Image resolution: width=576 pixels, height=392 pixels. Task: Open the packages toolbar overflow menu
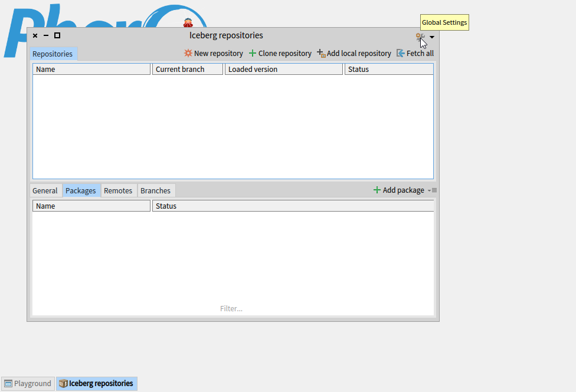coord(432,190)
